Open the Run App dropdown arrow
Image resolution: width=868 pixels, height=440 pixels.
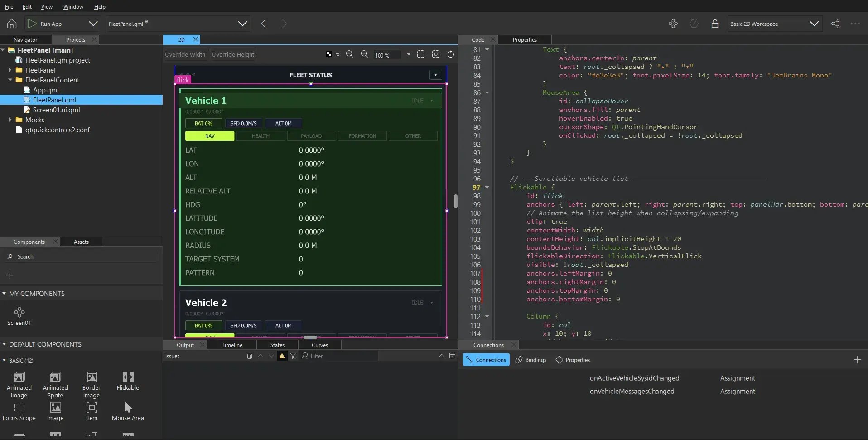point(93,24)
